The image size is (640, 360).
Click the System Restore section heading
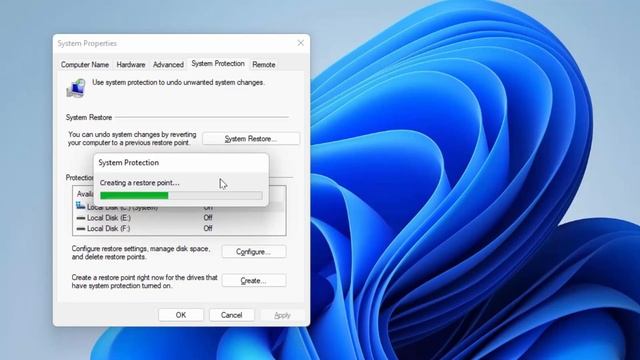coord(89,118)
